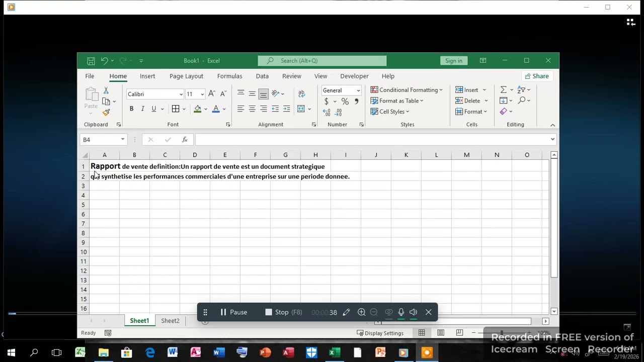Switch to Page Break Preview icon
Screen dimensions: 644x362
[x=459, y=333]
